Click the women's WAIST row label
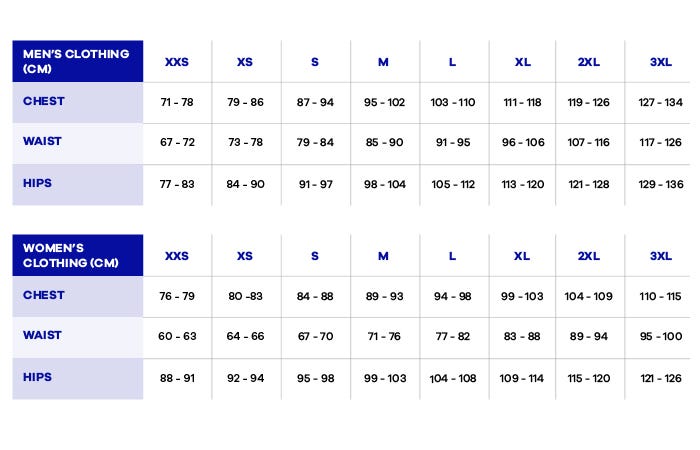Viewport: 700px width, 450px height. coord(42,336)
